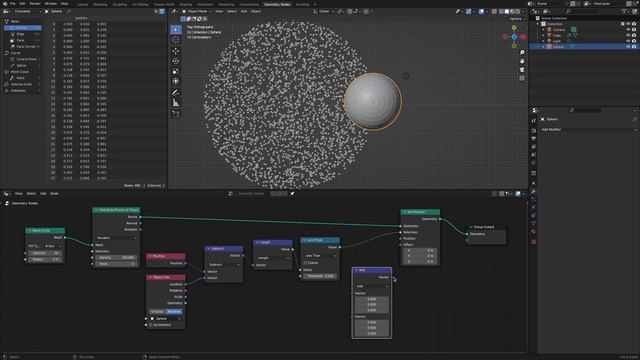Select the Scale tool in viewport toolbar
This screenshot has height=360, width=640.
pyautogui.click(x=176, y=71)
